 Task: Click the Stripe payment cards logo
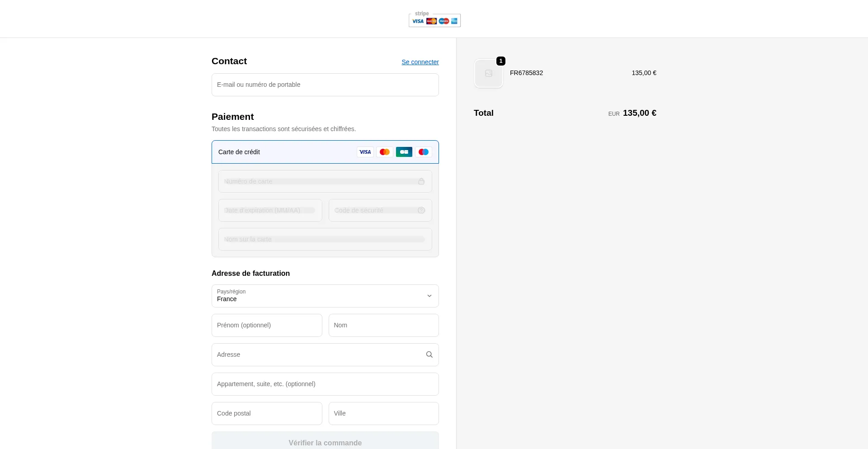coord(434,19)
